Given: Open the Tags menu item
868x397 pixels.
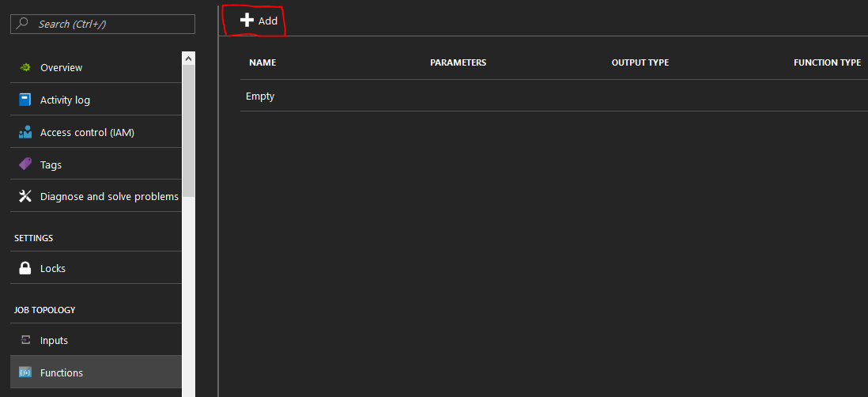Looking at the screenshot, I should [96, 164].
